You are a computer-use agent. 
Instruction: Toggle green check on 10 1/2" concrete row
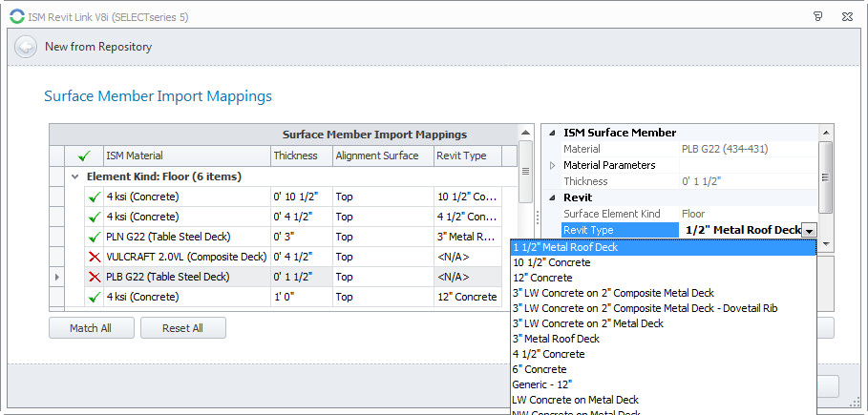95,197
